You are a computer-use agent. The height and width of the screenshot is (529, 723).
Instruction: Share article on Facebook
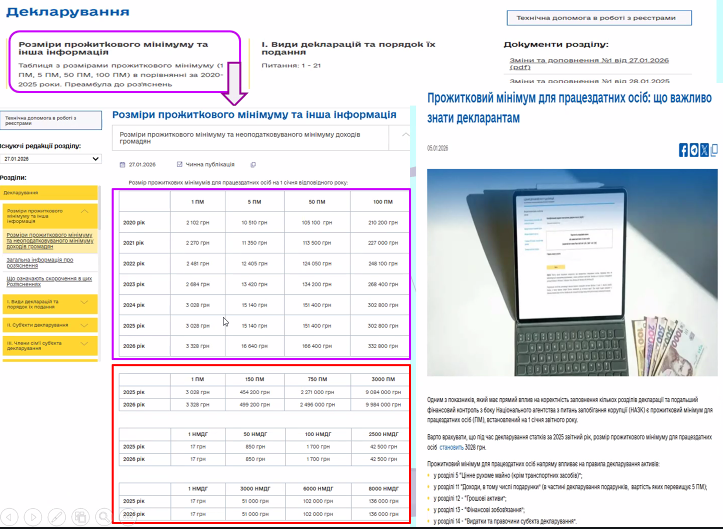(684, 150)
